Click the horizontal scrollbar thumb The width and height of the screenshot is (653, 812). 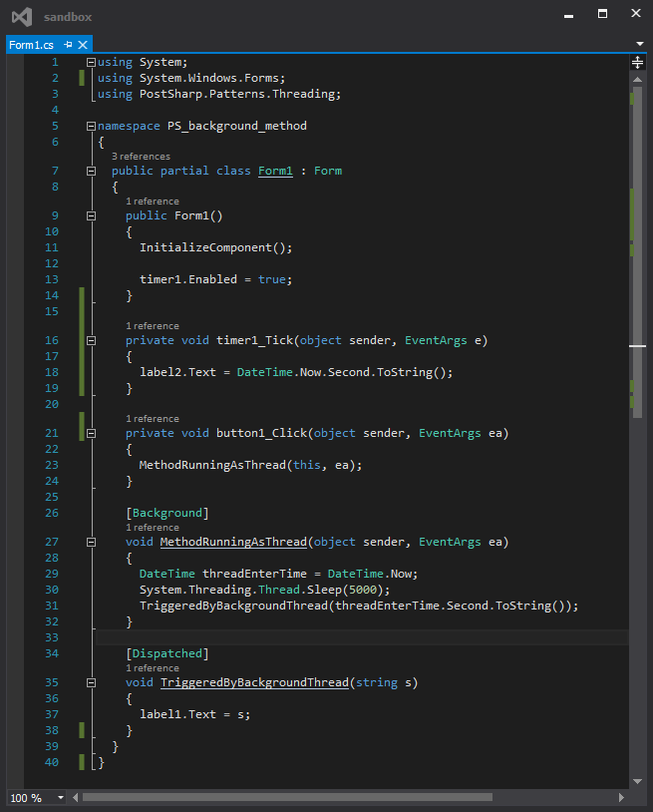(x=287, y=798)
